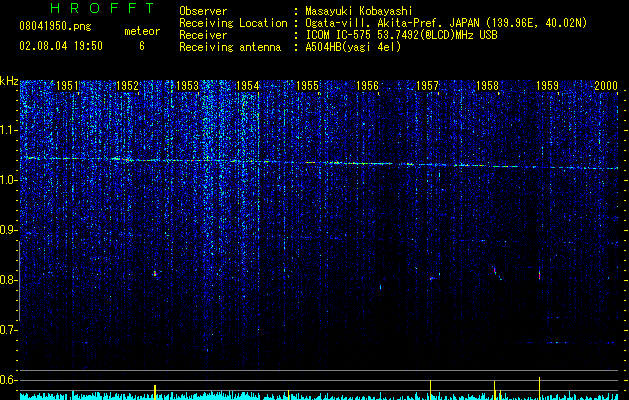Screen dimensions: 629x400
Task: Click the 1955 time marker
Action: coord(307,86)
